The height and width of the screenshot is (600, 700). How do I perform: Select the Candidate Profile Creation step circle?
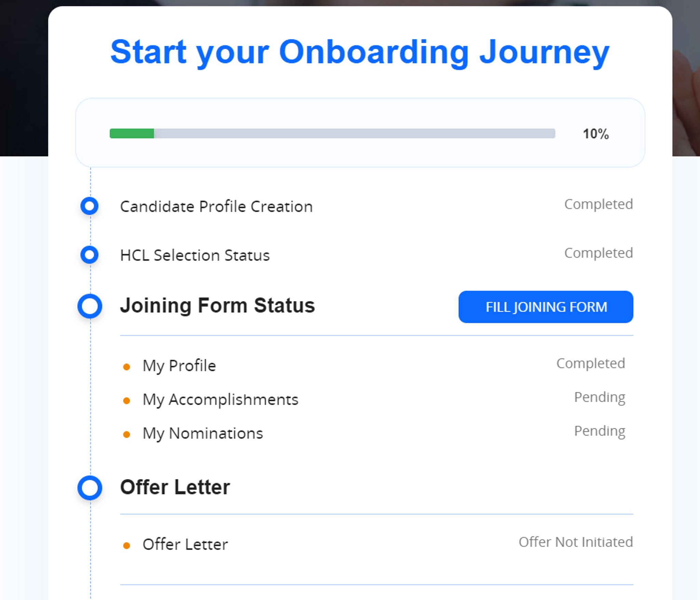click(90, 206)
